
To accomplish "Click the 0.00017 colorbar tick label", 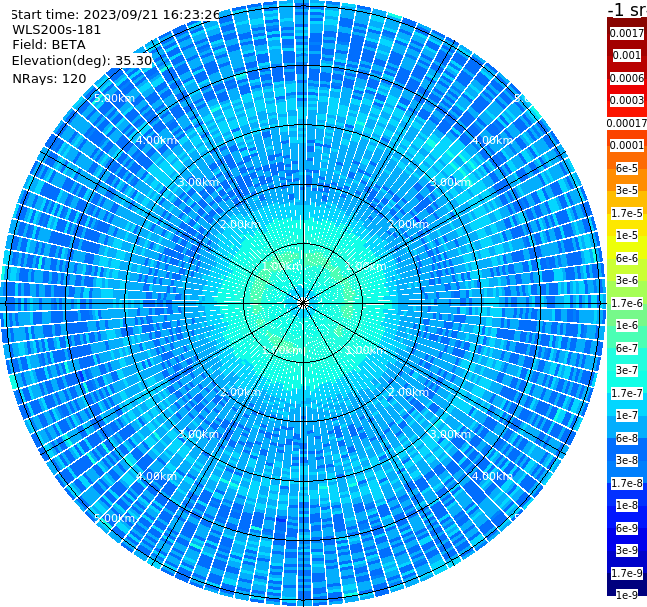I will tap(627, 123).
